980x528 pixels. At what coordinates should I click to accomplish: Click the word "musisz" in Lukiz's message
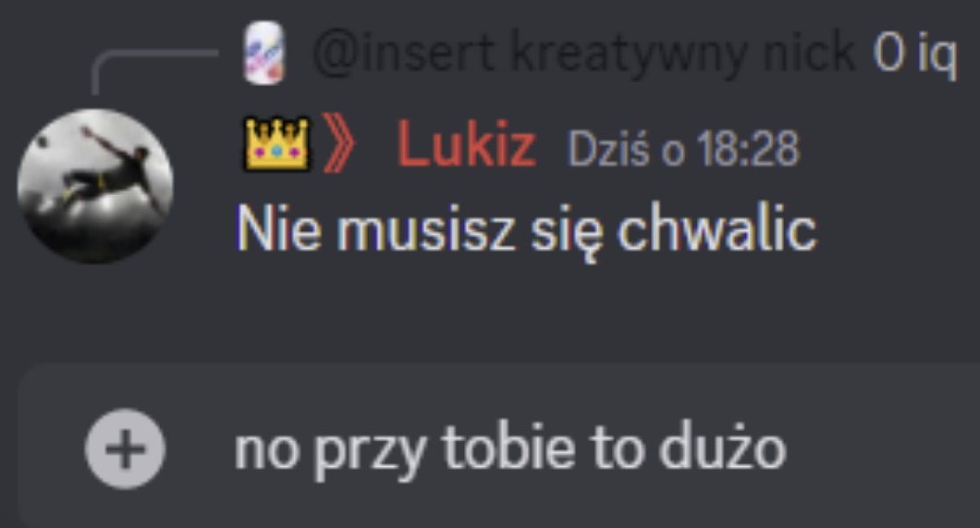pos(426,229)
